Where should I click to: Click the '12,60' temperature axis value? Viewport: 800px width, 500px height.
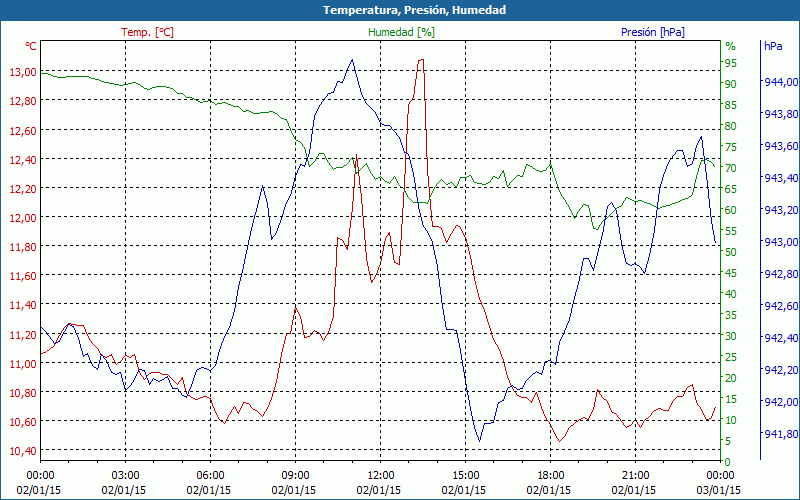pos(23,131)
